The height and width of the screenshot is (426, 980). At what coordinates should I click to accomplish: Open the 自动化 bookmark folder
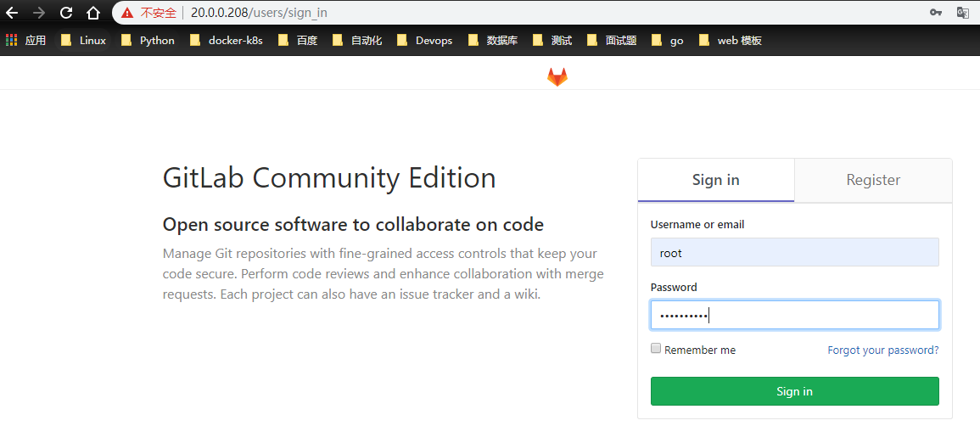pos(357,41)
